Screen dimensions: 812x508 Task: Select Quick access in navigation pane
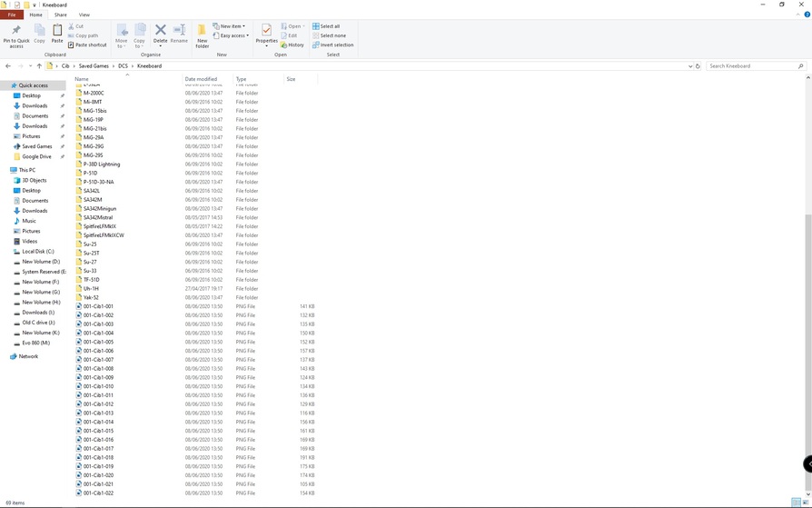[x=33, y=85]
